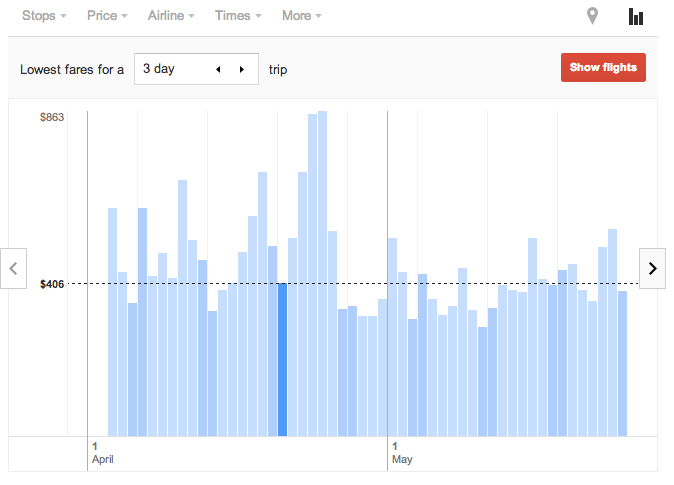
Task: Advance to later dates with right chevron
Action: pos(652,268)
